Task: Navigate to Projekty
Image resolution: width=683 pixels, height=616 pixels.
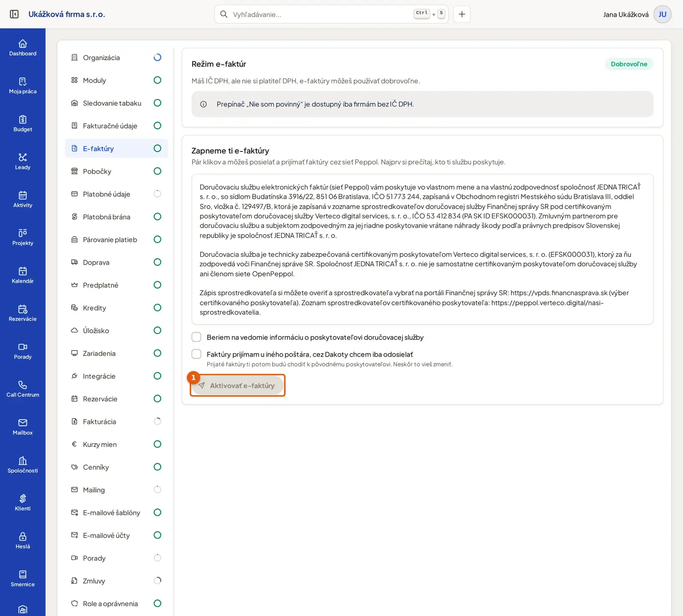Action: [x=23, y=238]
